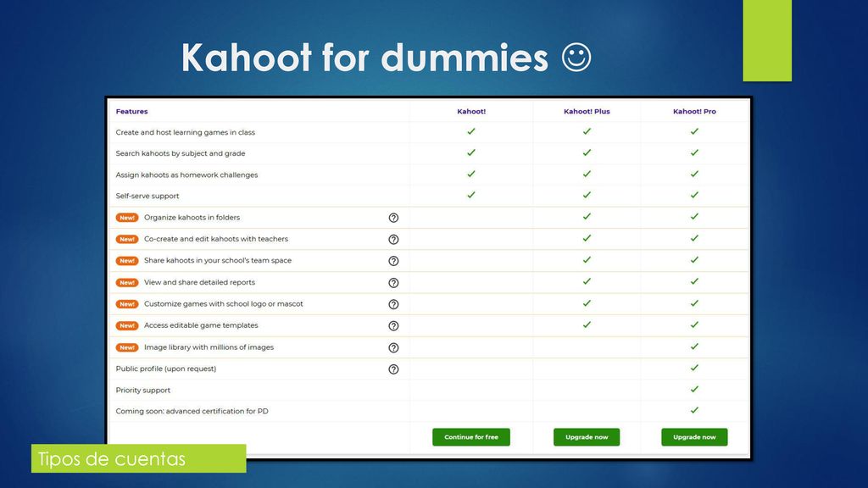Click 'Priority support' row label
Viewport: 868px width, 488px height.
[142, 390]
